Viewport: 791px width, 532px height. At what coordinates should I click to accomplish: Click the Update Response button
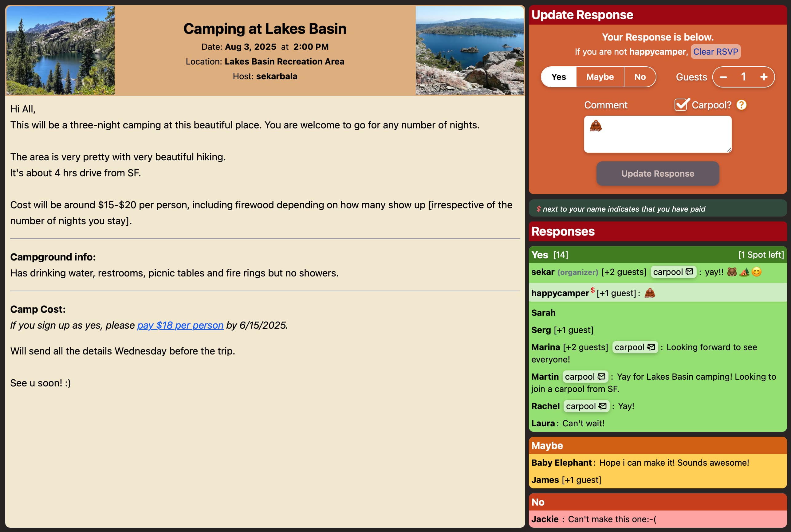(x=657, y=173)
